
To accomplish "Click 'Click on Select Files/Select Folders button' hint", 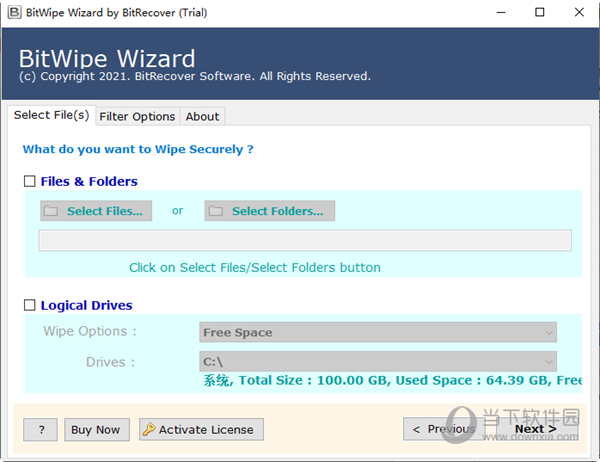I will pos(255,268).
